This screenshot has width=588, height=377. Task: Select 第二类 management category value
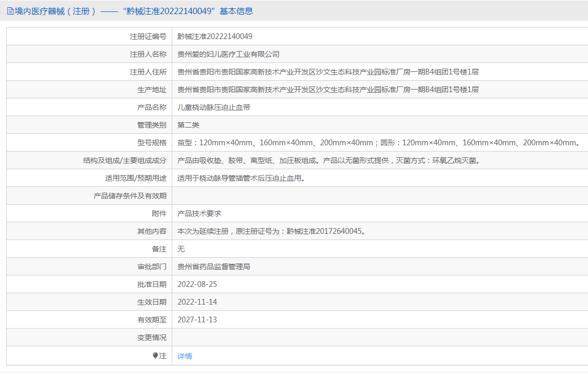(x=188, y=125)
